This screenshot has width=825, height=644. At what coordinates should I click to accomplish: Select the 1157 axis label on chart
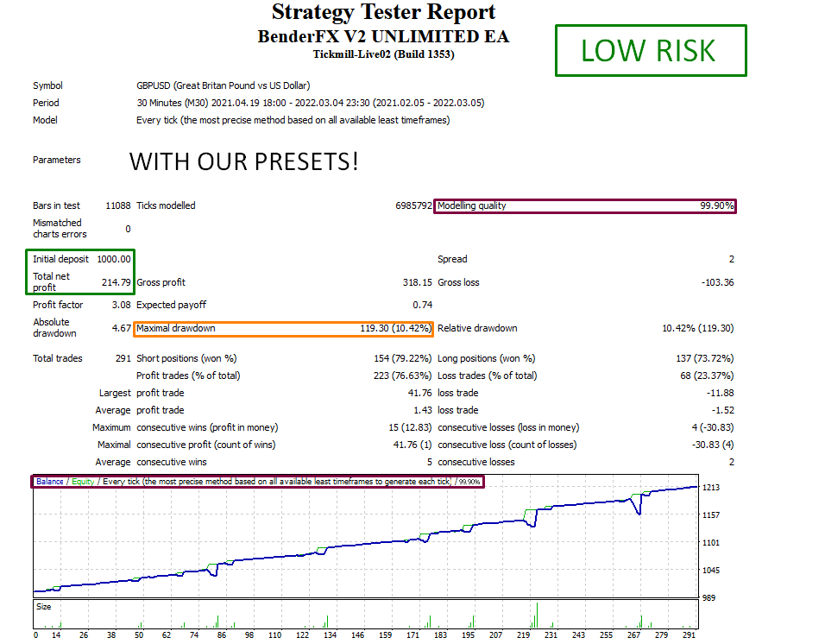(x=711, y=515)
